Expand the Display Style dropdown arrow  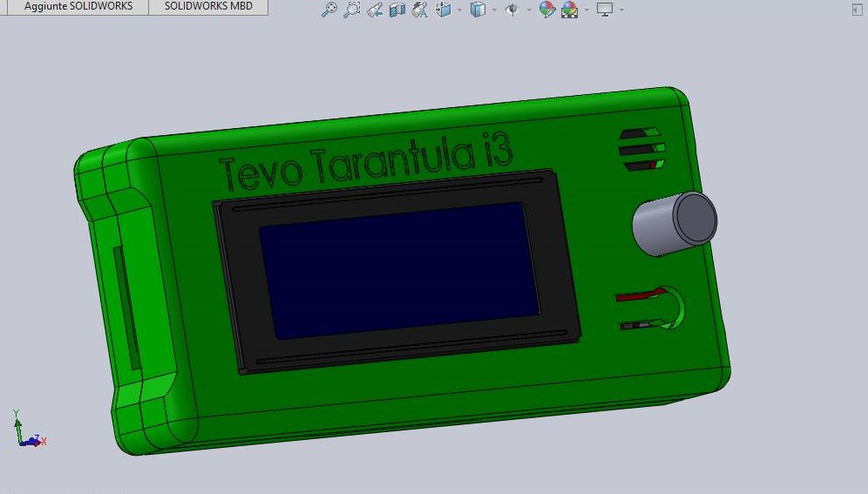tap(494, 10)
